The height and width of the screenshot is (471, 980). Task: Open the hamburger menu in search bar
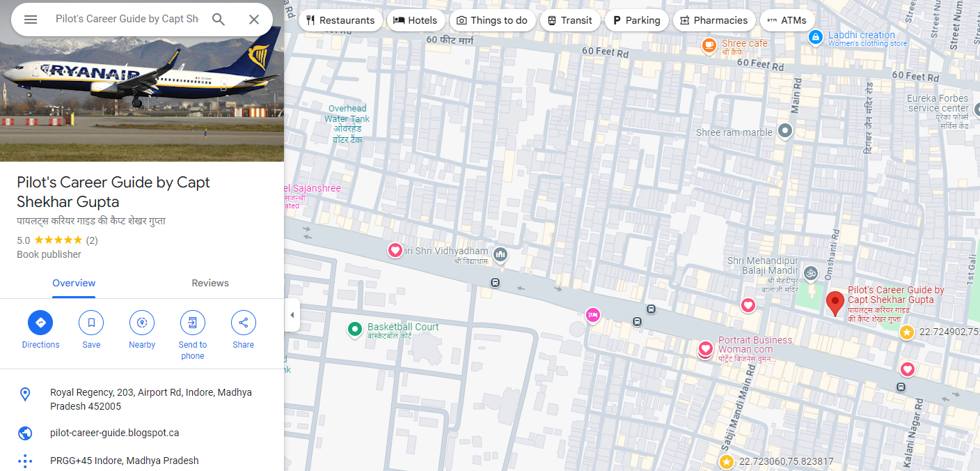tap(31, 20)
